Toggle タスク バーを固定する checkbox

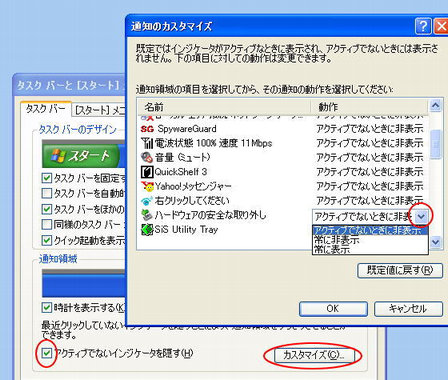pos(47,178)
